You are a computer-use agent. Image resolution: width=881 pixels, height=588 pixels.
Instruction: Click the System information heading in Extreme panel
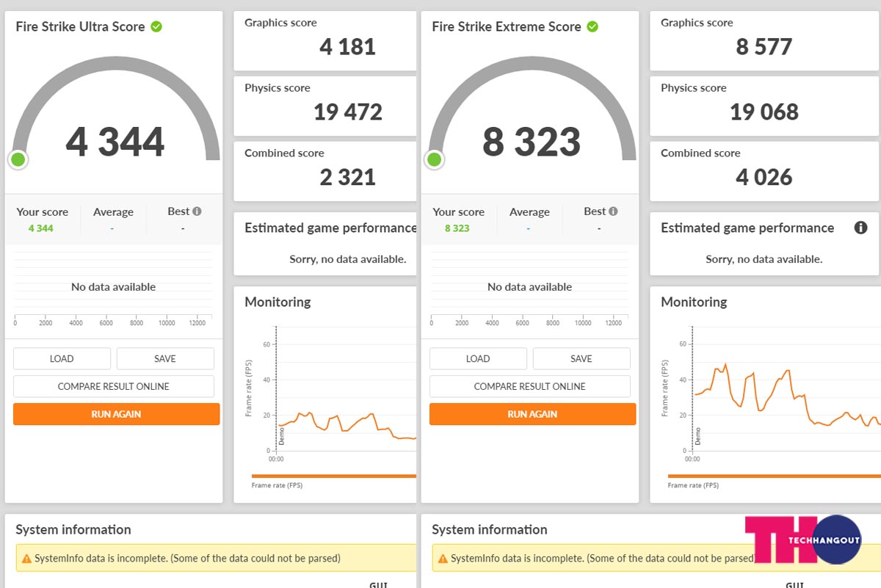(490, 530)
